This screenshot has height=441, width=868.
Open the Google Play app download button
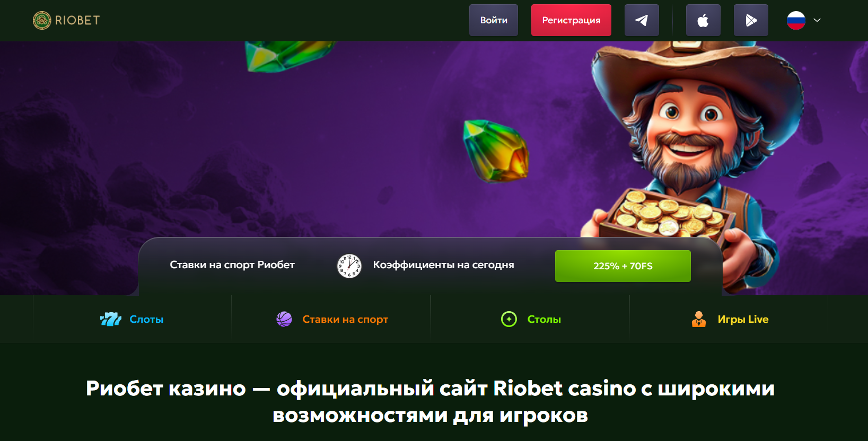751,20
